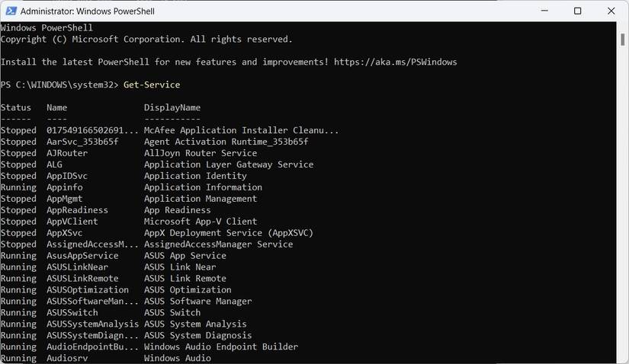Click the AJRouter service name
Image resolution: width=629 pixels, height=364 pixels.
pyautogui.click(x=67, y=153)
